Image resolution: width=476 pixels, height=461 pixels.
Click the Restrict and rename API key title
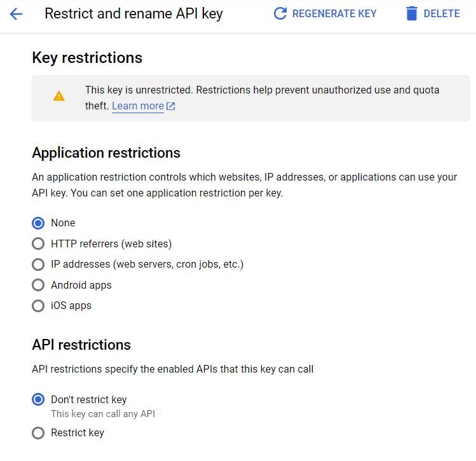133,13
